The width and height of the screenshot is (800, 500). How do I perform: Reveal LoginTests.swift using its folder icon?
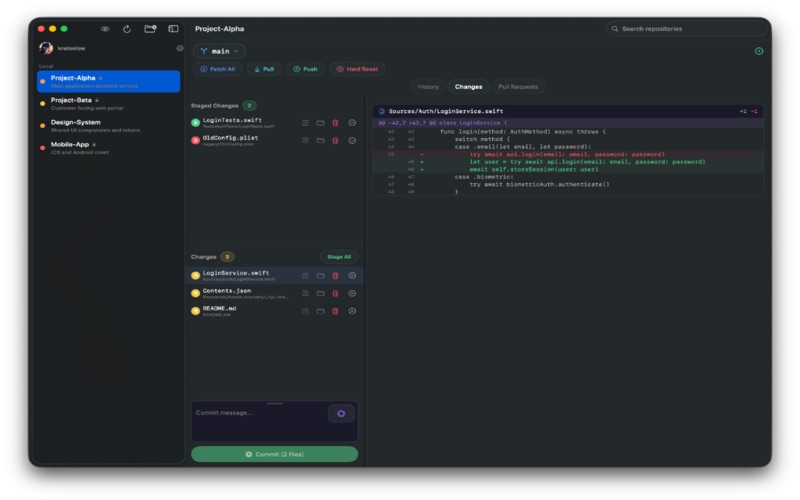tap(320, 123)
